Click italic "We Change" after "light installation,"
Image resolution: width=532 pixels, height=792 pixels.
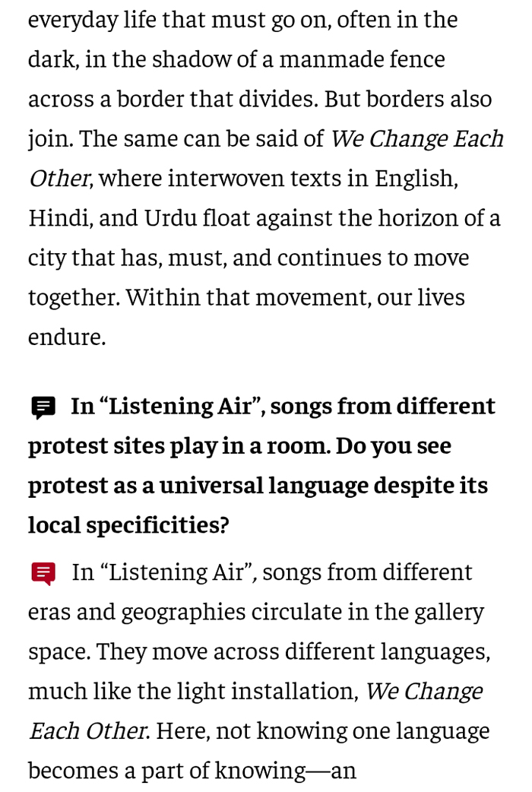[423, 691]
